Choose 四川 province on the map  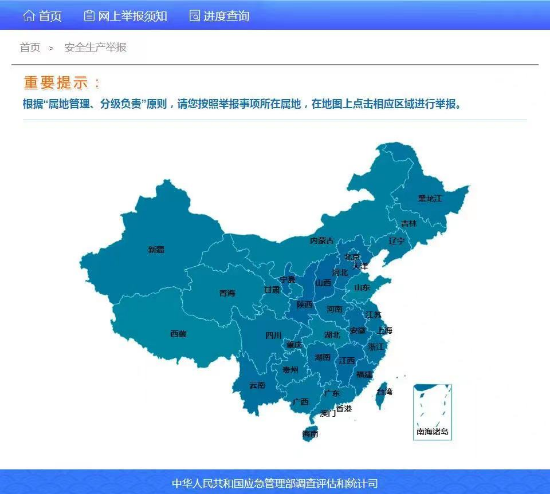(x=274, y=335)
